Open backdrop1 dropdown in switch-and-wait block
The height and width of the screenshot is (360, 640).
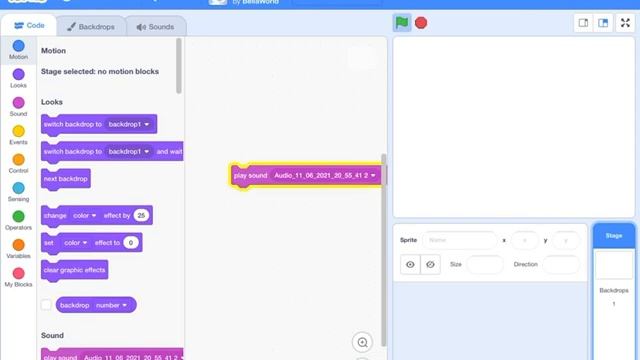(x=129, y=151)
